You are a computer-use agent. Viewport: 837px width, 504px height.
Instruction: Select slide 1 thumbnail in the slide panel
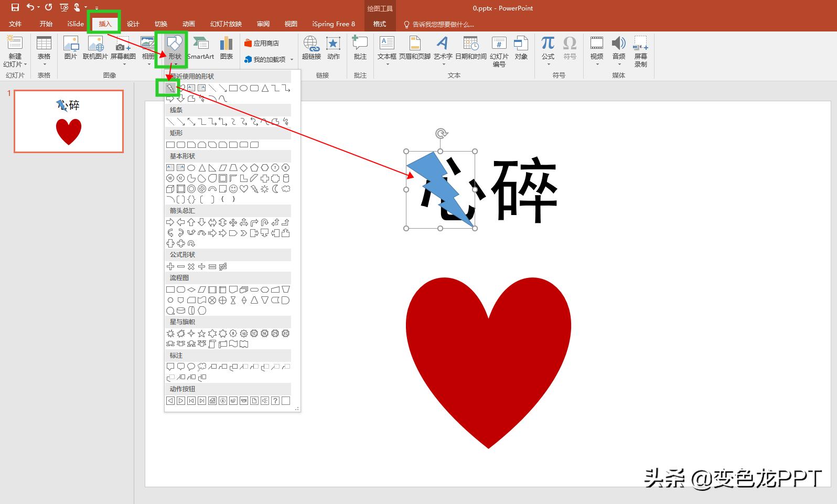click(69, 121)
